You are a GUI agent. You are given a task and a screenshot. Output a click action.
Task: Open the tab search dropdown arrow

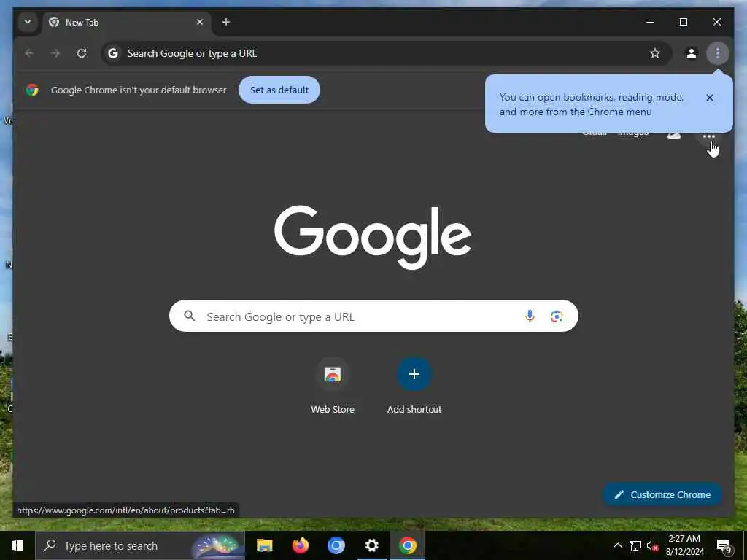pyautogui.click(x=28, y=22)
